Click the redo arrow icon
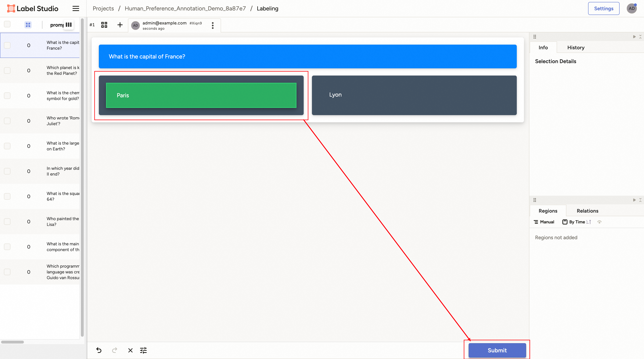This screenshot has height=359, width=644. pos(114,350)
